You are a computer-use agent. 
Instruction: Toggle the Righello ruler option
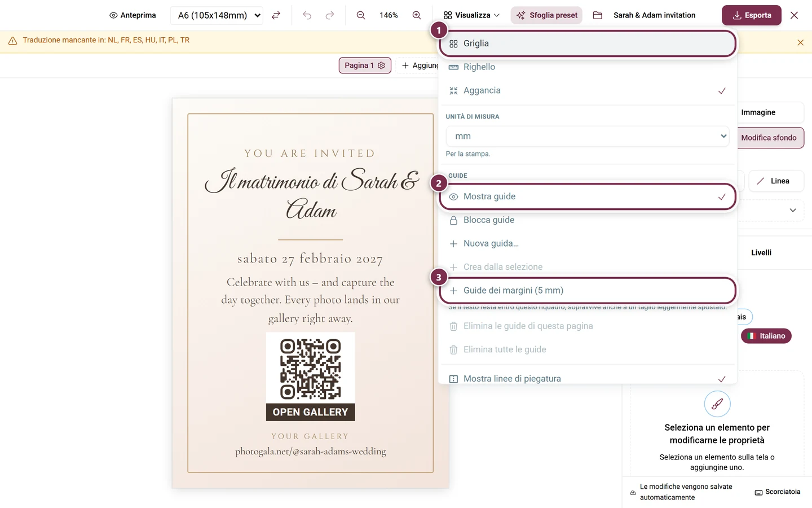point(588,67)
